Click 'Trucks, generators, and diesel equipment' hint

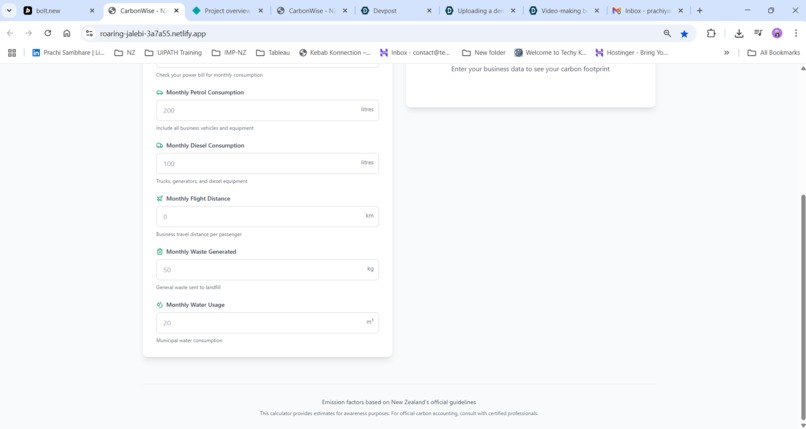click(x=202, y=181)
